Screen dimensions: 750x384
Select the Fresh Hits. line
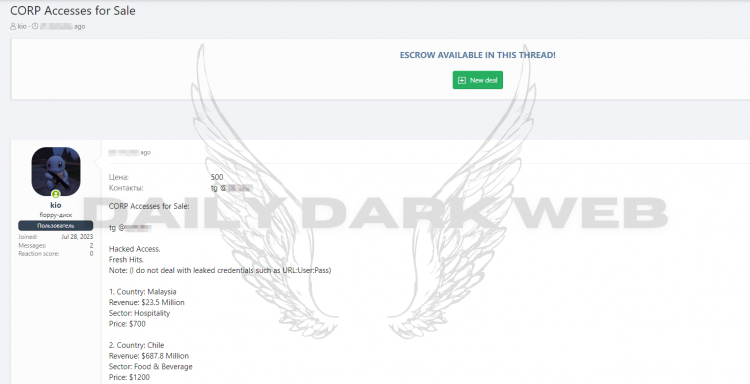coord(126,260)
